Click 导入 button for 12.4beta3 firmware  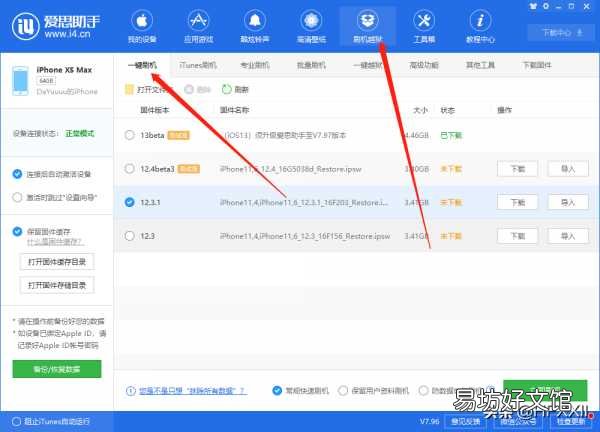[568, 169]
